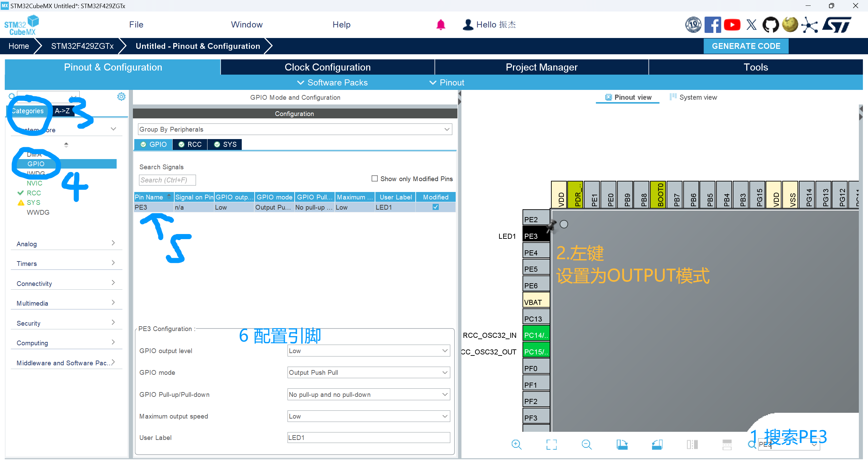
Task: Zoom out of the pinout view
Action: tap(587, 444)
